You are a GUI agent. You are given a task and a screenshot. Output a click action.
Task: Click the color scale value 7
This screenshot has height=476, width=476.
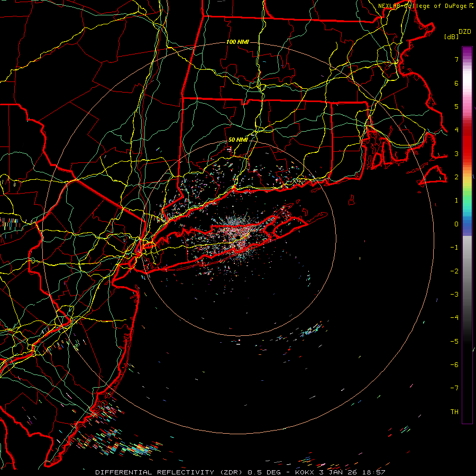(x=456, y=59)
